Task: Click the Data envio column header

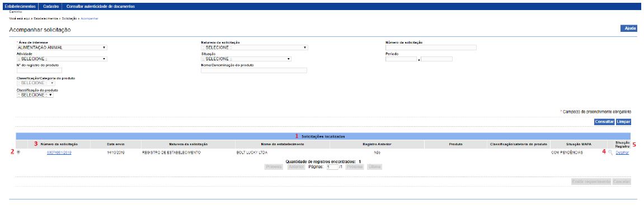Action: (115, 144)
